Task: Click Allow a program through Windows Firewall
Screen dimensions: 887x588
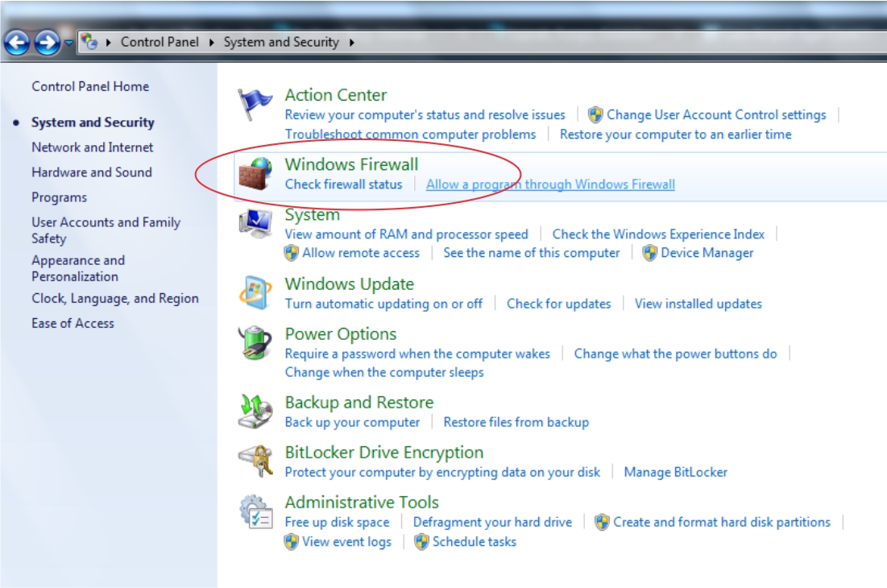Action: pyautogui.click(x=550, y=184)
